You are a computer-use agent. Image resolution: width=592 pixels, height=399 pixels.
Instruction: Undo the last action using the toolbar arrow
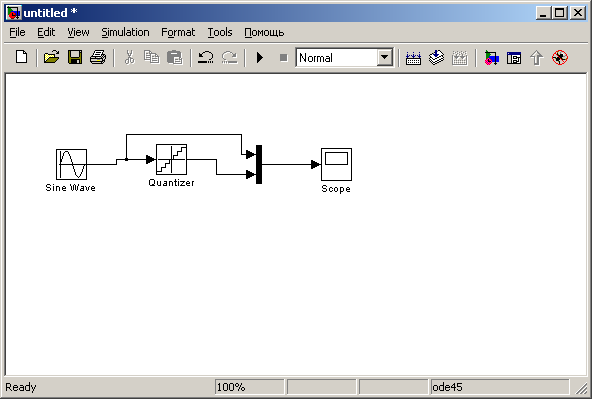point(206,57)
